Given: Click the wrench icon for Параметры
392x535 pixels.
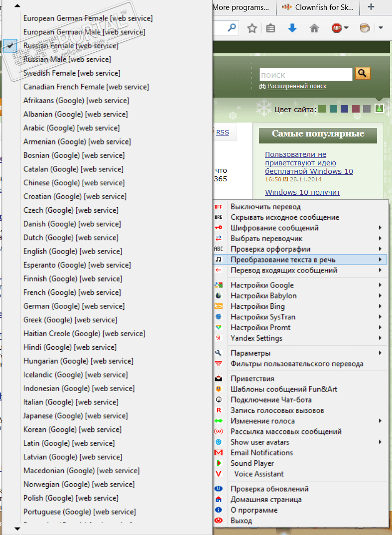Looking at the screenshot, I should point(218,353).
